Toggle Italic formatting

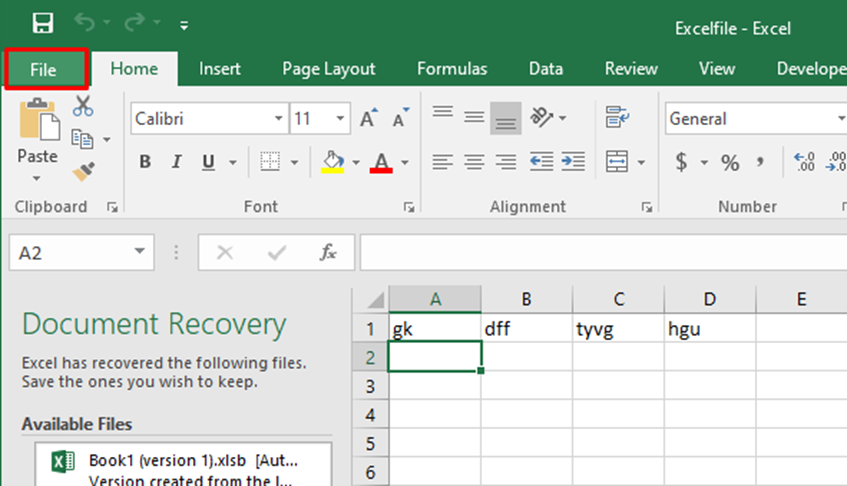point(176,161)
